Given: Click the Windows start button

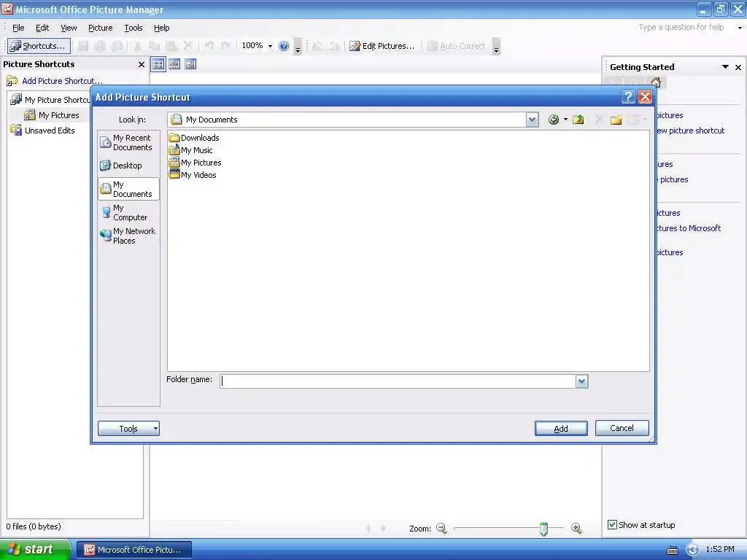Looking at the screenshot, I should (x=35, y=550).
